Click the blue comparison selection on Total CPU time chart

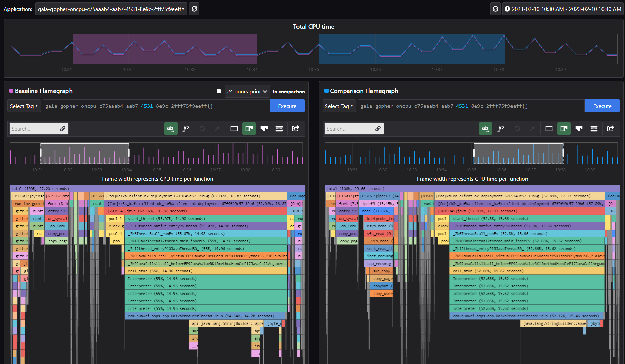click(412, 49)
